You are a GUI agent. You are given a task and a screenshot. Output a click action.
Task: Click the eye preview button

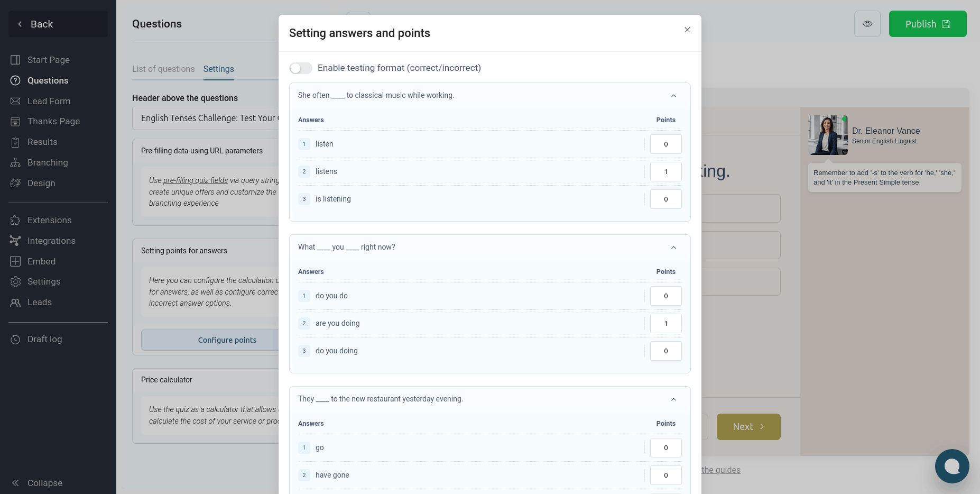pyautogui.click(x=867, y=24)
